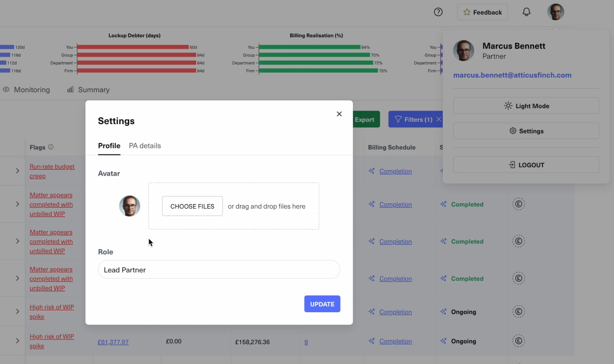Image resolution: width=614 pixels, height=364 pixels.
Task: Clear filters using the X on Filters
Action: (x=439, y=119)
